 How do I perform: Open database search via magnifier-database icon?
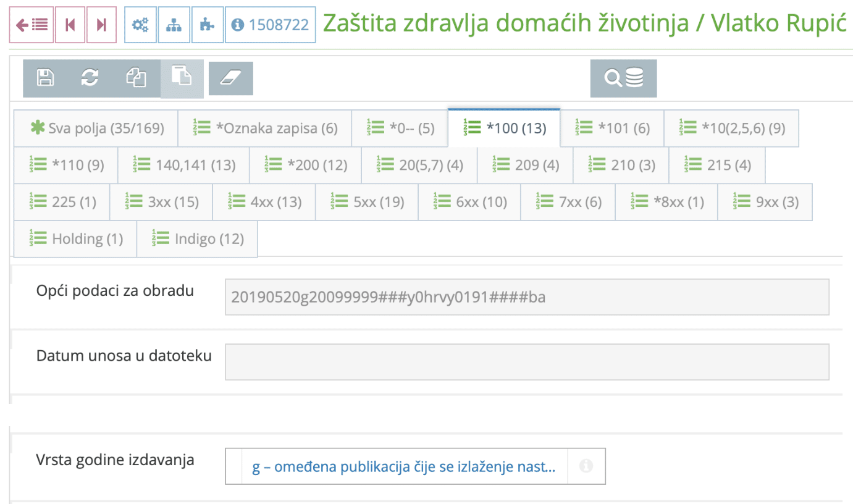[623, 78]
